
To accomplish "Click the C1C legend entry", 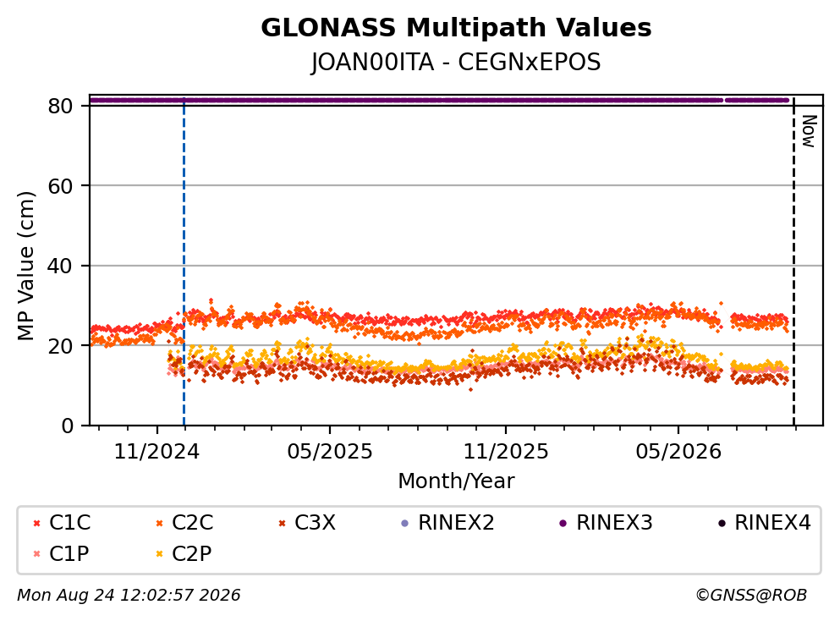I will [x=62, y=522].
